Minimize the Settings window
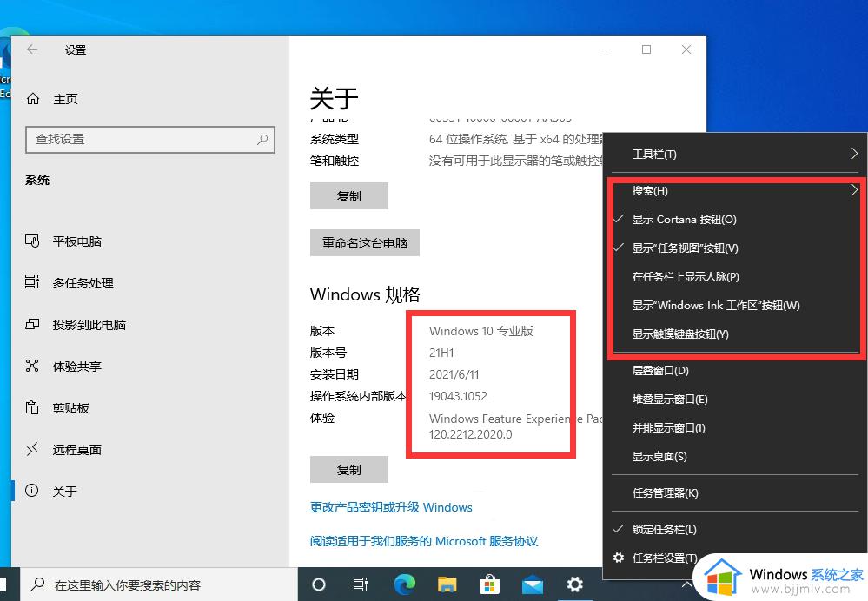The image size is (868, 601). coord(606,50)
